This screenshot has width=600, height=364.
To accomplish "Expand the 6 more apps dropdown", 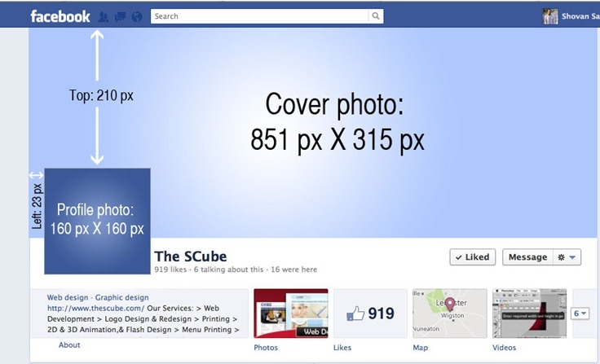I will 580,314.
